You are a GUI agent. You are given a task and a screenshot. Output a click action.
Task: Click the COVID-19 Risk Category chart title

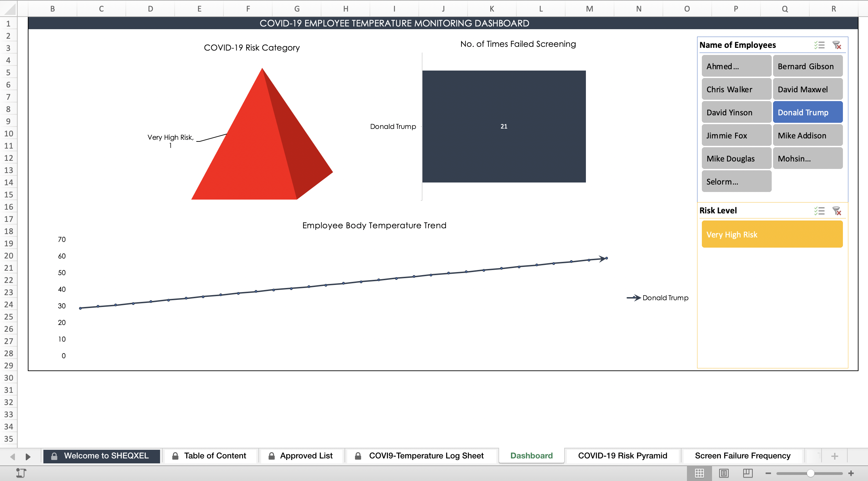pos(252,47)
